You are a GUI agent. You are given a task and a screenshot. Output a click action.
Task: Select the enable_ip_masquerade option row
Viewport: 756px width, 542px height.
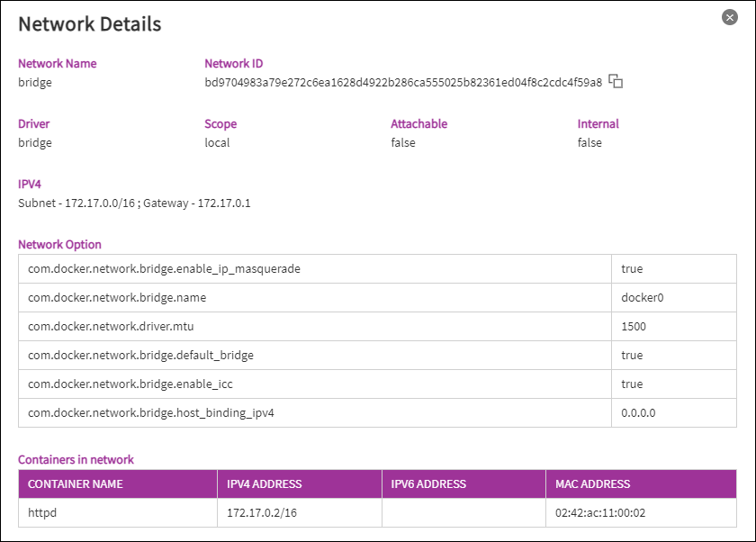click(x=164, y=269)
